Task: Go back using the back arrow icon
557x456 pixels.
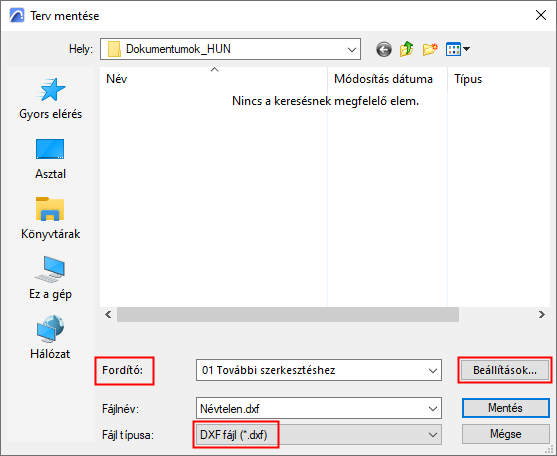Action: point(384,49)
